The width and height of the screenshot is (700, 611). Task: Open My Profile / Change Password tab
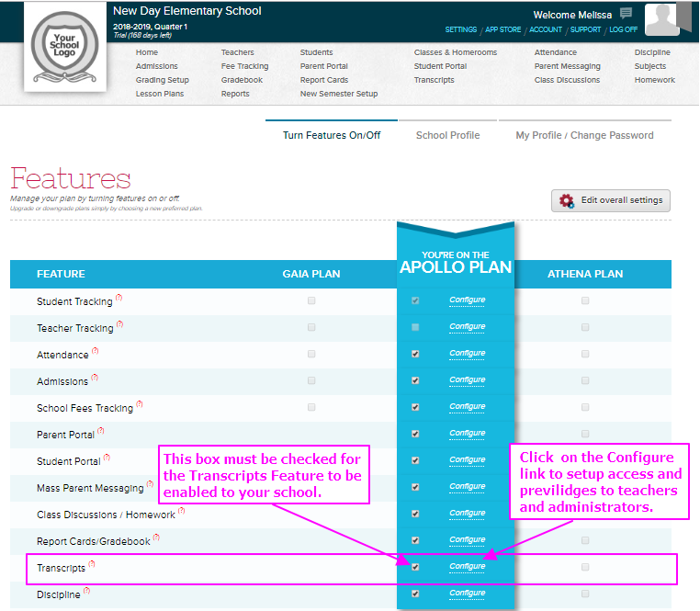(585, 135)
